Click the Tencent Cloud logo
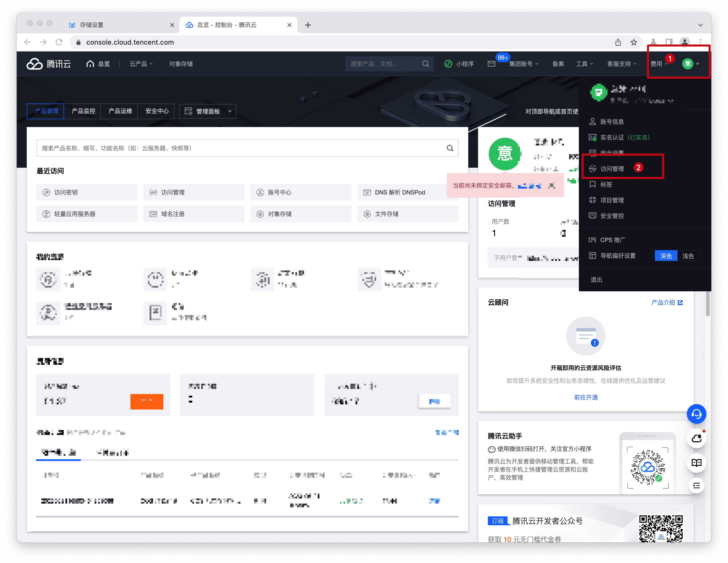This screenshot has width=728, height=563. coord(49,64)
